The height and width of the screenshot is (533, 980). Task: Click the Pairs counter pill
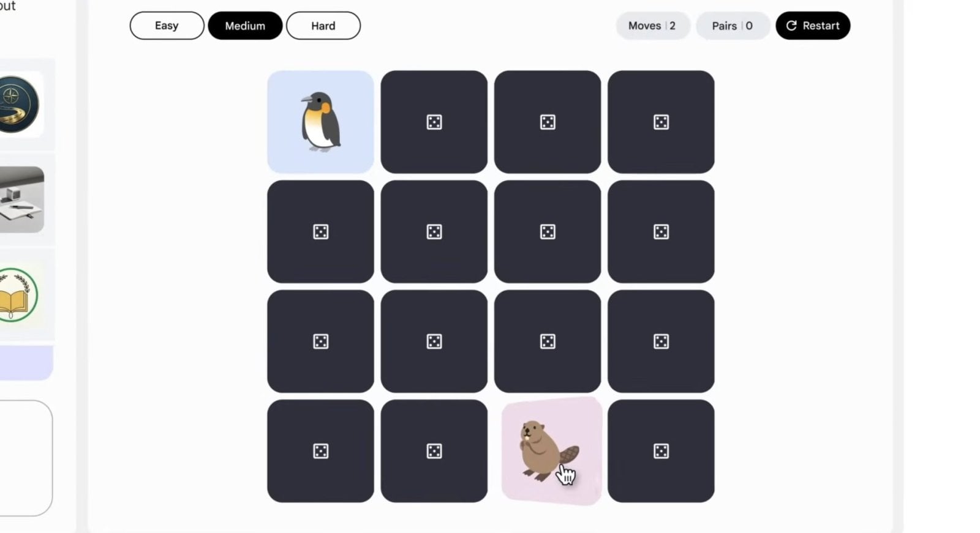click(x=733, y=26)
